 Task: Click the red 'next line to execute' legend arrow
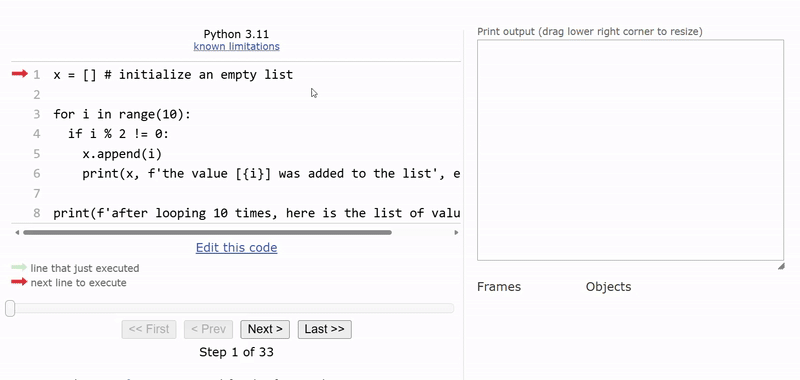(x=19, y=282)
